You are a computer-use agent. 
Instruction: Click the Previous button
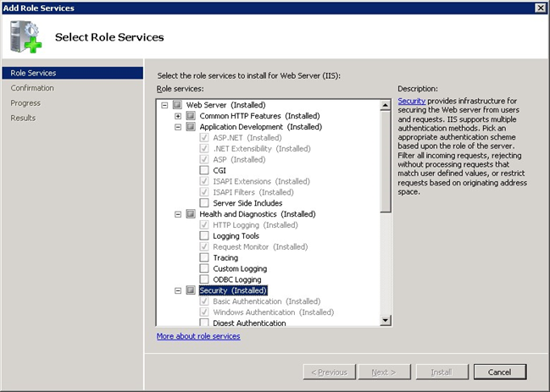point(330,372)
